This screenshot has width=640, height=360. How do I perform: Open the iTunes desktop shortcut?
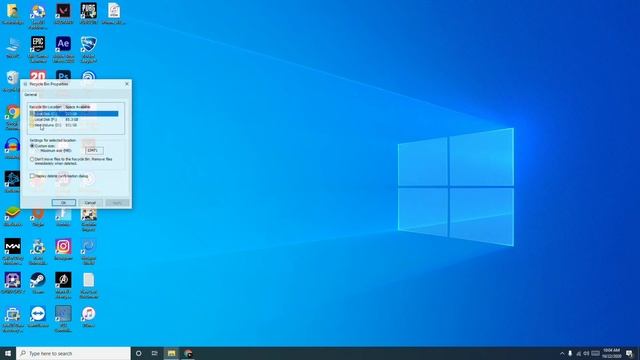pos(89,316)
